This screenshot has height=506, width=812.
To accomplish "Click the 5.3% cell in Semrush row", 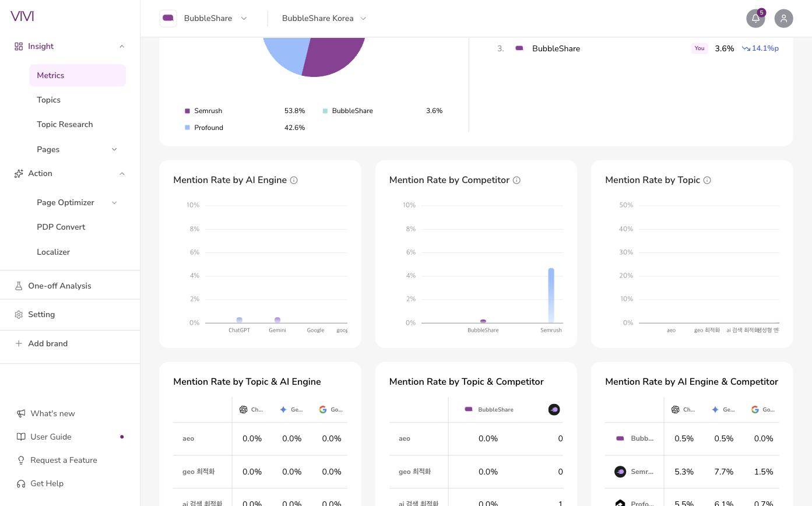I will pyautogui.click(x=684, y=472).
